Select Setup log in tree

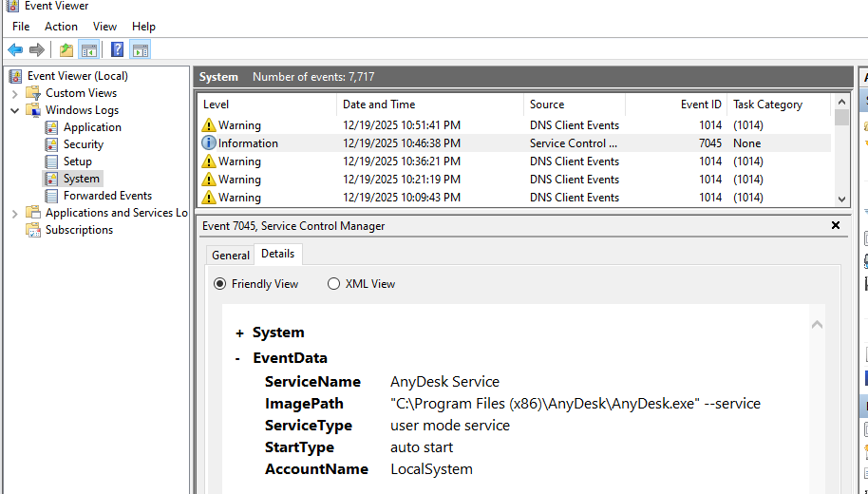[x=78, y=161]
